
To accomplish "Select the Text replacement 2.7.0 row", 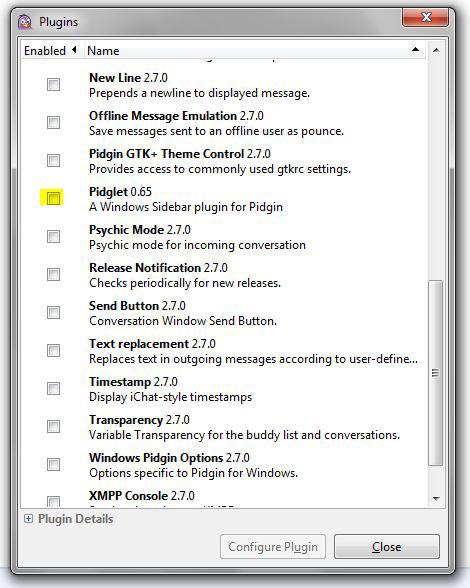I will point(224,351).
